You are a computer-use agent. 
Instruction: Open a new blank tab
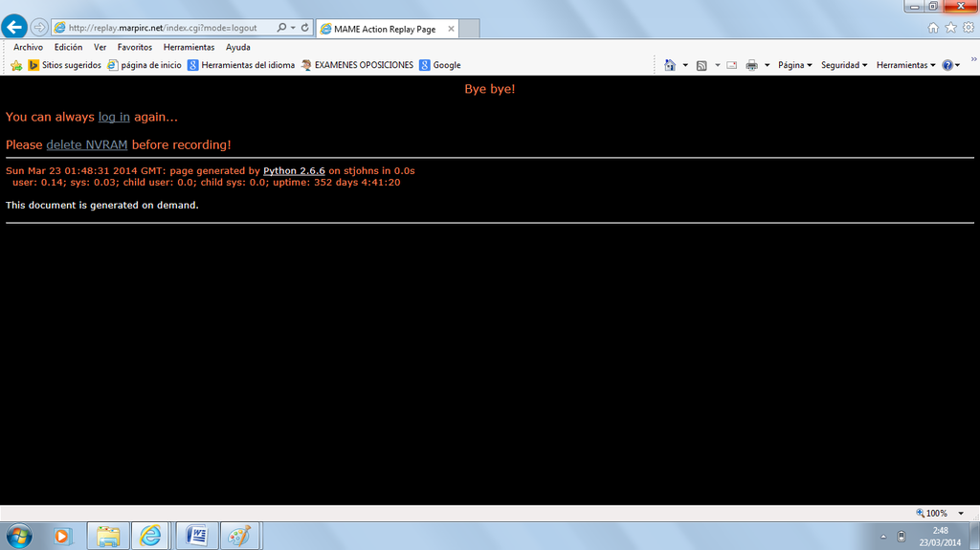(x=469, y=29)
